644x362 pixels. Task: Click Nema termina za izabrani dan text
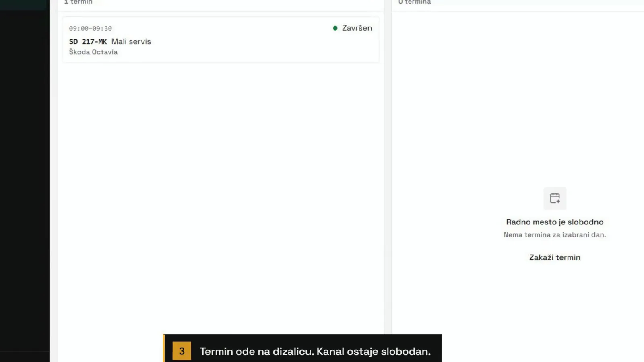pos(555,235)
